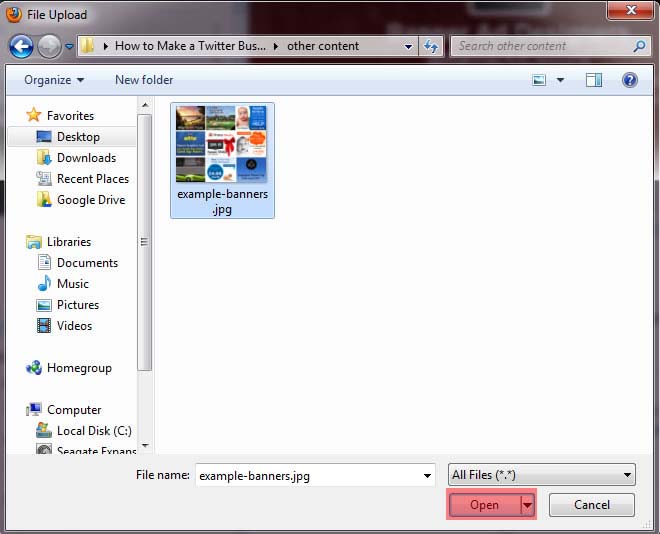Click the 'example-banners.jpg' file label
This screenshot has width=660, height=534.
pos(222,202)
